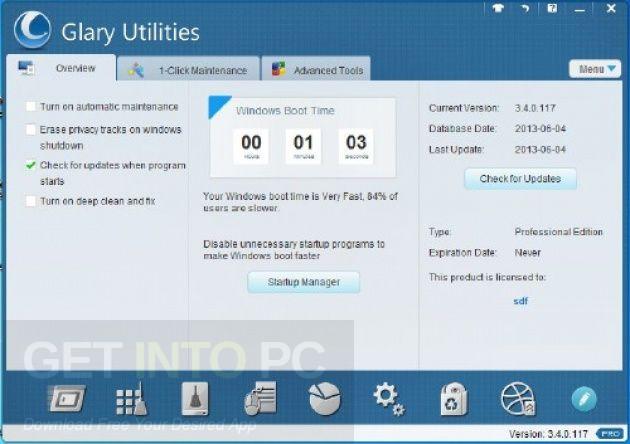The width and height of the screenshot is (630, 444).
Task: Click the Windows Boot Time heading
Action: pos(285,111)
